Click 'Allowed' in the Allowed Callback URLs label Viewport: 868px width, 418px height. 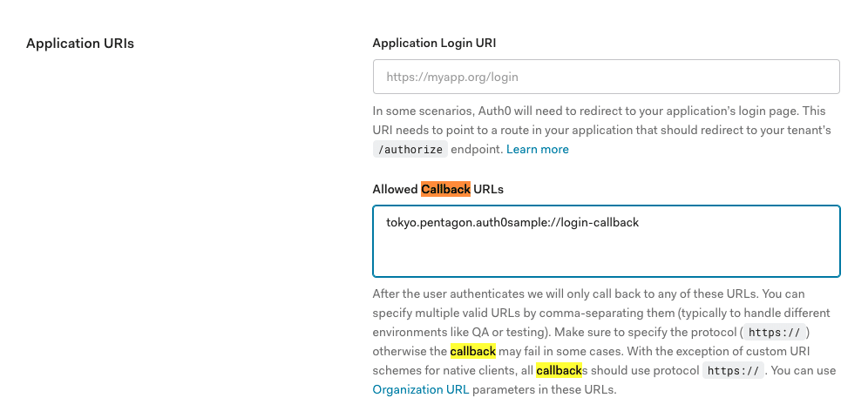[x=395, y=189]
